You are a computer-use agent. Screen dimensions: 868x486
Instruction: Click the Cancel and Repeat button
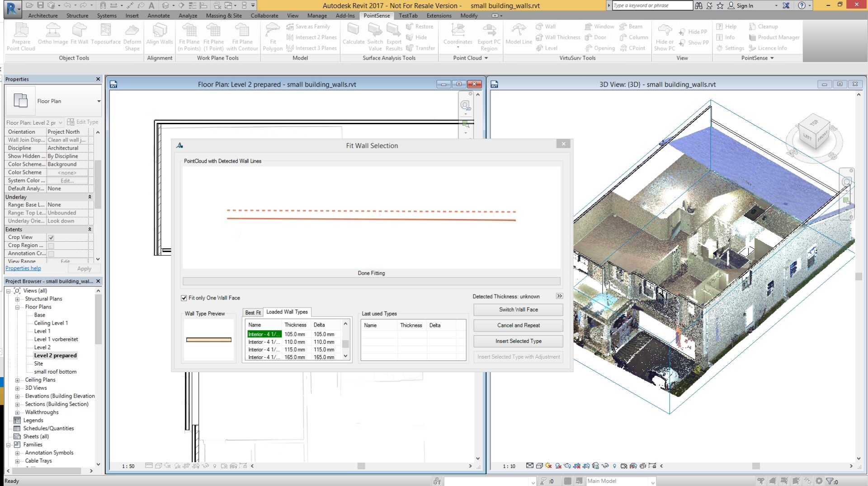click(x=518, y=326)
